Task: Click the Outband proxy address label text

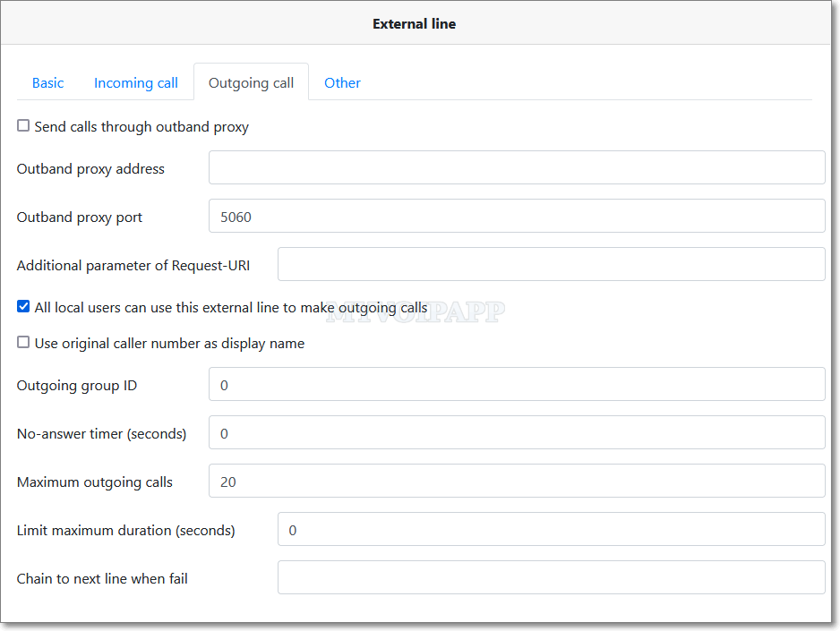Action: [x=90, y=168]
